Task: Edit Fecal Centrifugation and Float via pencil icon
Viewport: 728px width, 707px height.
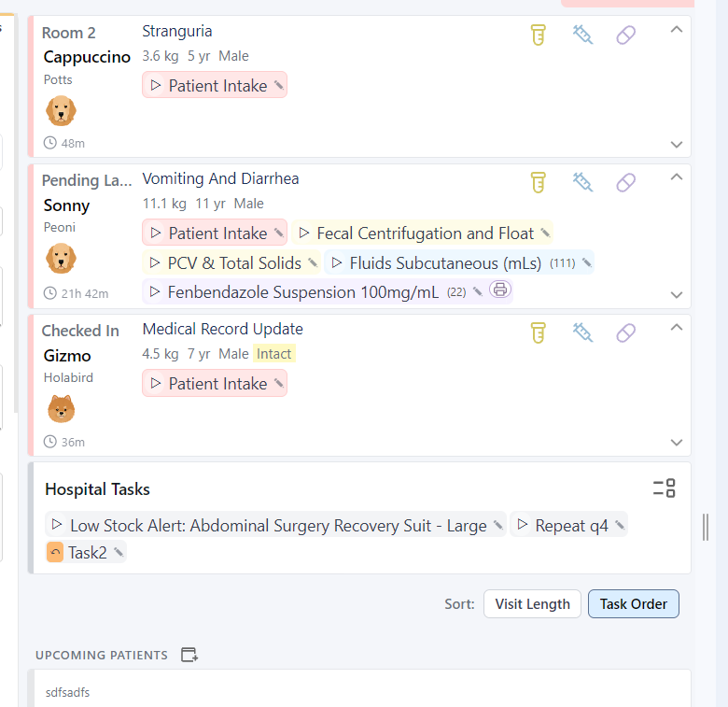Action: click(546, 233)
